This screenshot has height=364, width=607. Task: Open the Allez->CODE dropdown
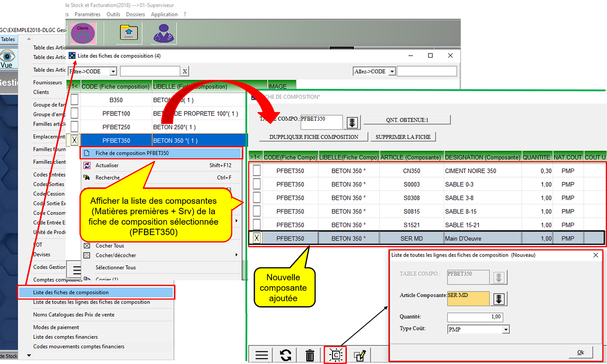coord(392,71)
